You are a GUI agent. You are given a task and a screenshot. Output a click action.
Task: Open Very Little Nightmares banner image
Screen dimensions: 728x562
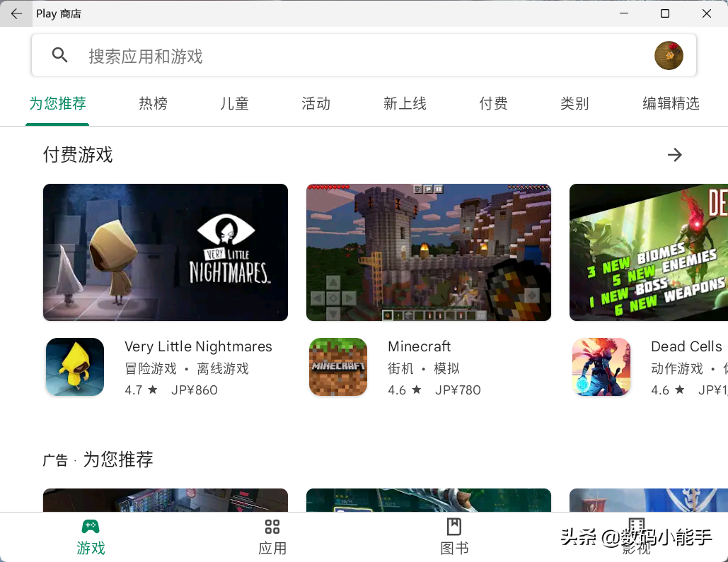pyautogui.click(x=166, y=252)
